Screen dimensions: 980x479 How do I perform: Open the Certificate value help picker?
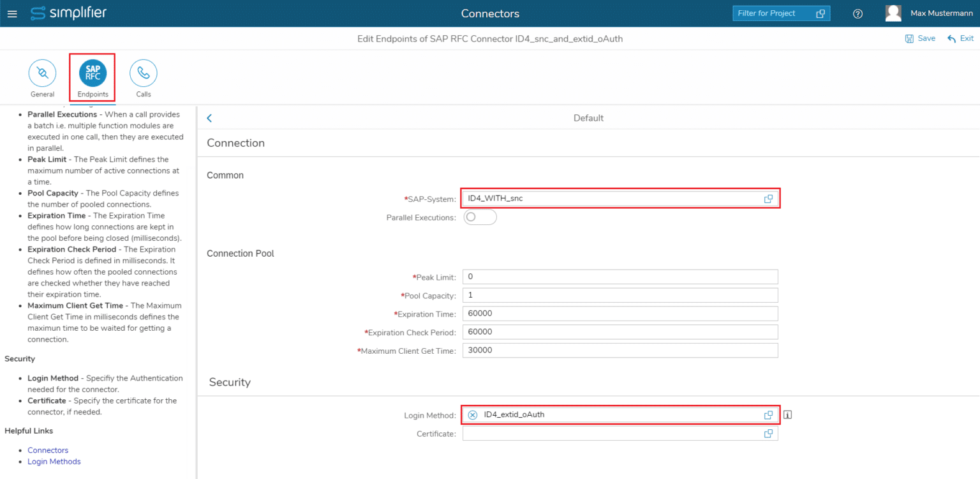768,433
